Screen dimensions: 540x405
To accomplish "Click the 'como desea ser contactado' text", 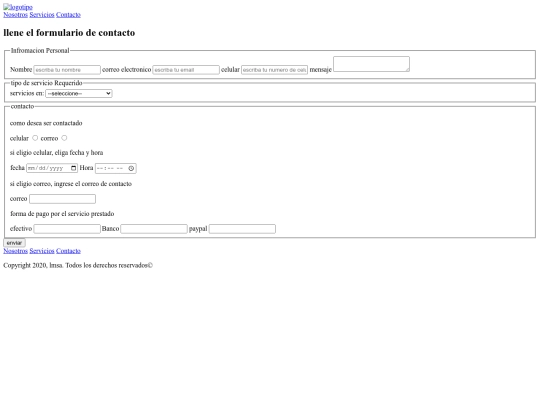I will (x=46, y=123).
